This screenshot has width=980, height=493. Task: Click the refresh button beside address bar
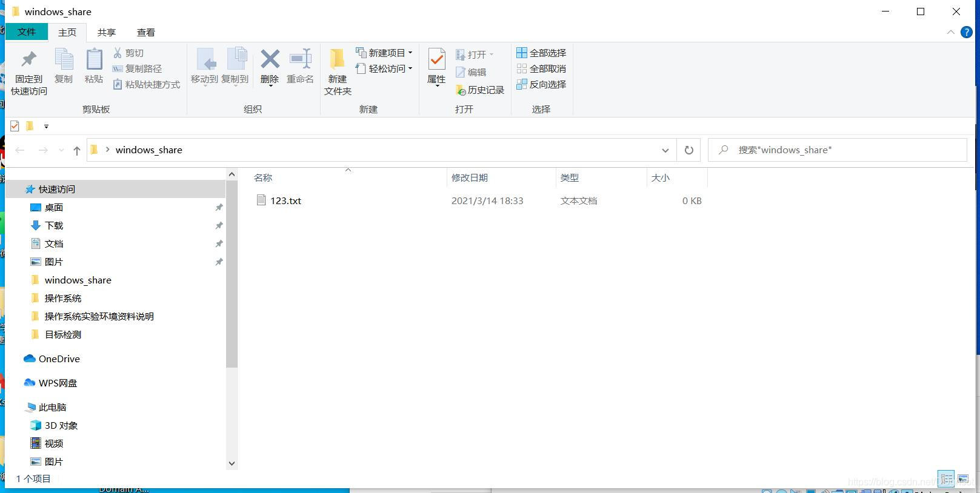pos(688,150)
